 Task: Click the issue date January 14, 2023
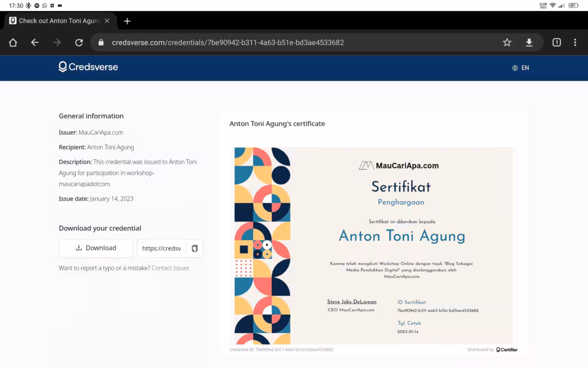pos(112,198)
